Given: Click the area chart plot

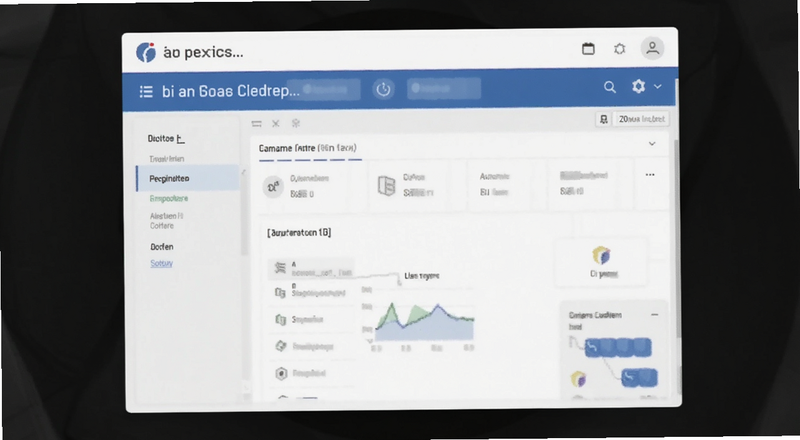Looking at the screenshot, I should [x=424, y=322].
